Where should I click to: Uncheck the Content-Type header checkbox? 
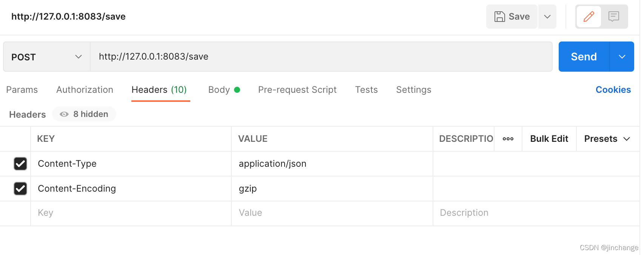tap(20, 164)
